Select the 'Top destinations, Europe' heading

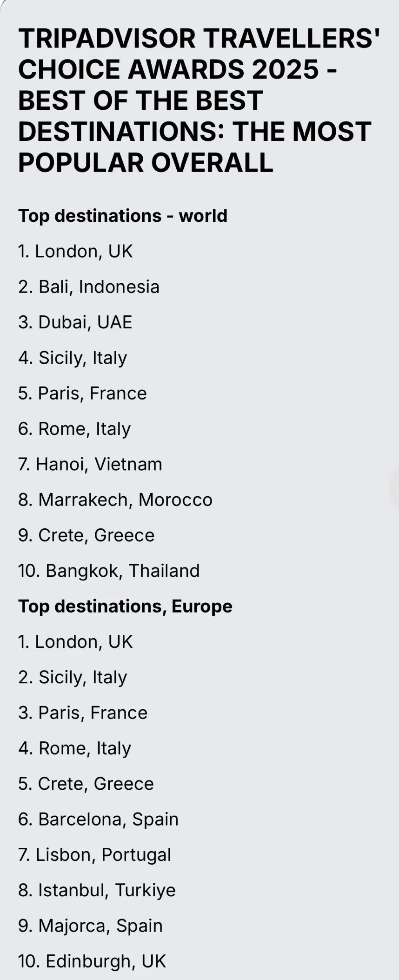pos(125,606)
